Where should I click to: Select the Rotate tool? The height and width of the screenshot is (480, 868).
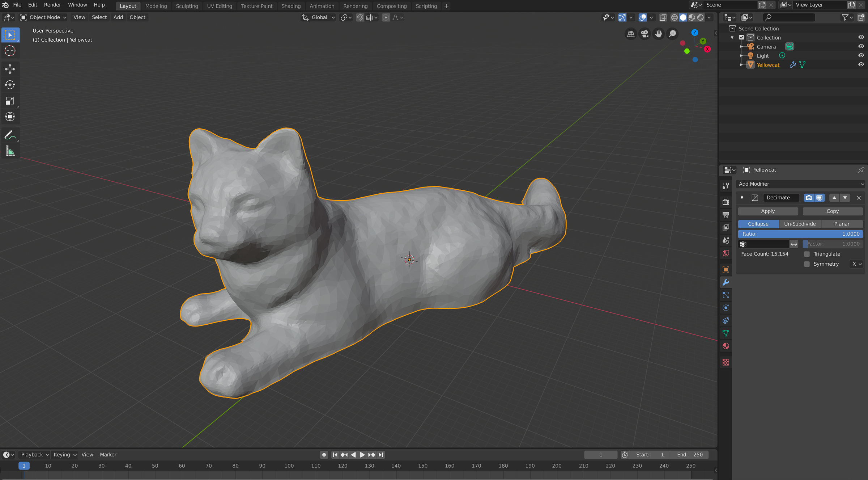[10, 85]
